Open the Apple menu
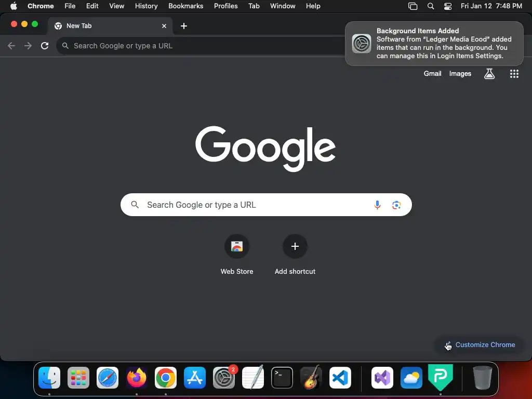Viewport: 532px width, 399px height. (x=14, y=6)
